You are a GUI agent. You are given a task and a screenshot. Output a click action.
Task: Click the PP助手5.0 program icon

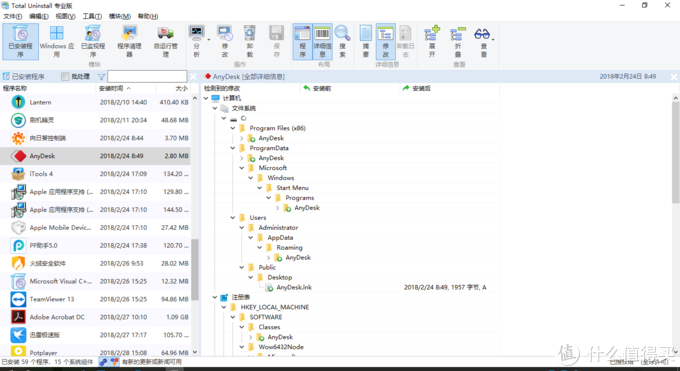(x=18, y=245)
